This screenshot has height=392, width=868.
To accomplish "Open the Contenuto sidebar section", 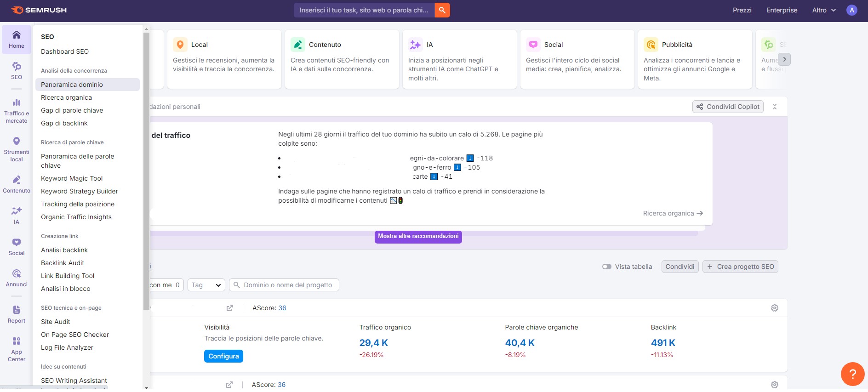I will point(17,184).
